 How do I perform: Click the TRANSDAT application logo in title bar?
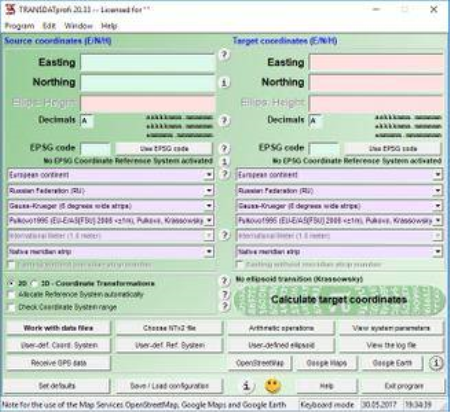(x=10, y=9)
